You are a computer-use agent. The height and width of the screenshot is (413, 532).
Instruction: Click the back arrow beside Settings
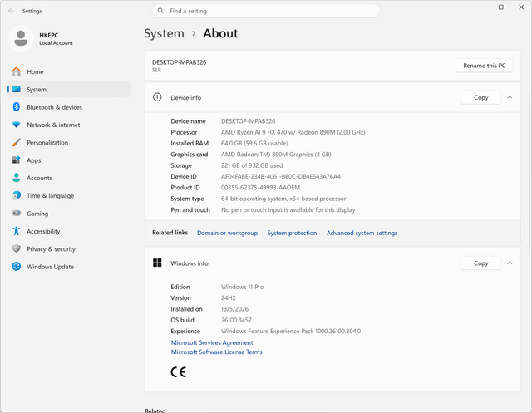point(11,11)
